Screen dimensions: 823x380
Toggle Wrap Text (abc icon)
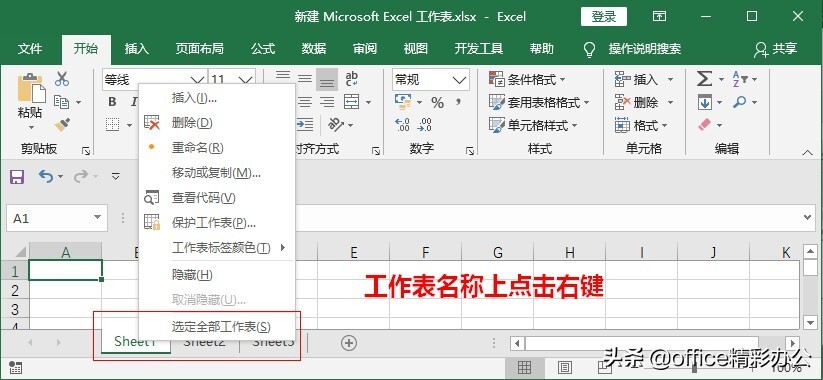click(x=352, y=79)
